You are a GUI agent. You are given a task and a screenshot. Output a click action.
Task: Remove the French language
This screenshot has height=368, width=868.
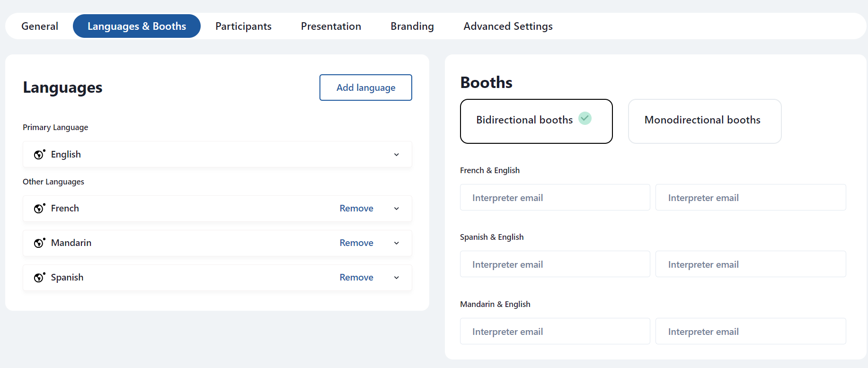point(356,209)
